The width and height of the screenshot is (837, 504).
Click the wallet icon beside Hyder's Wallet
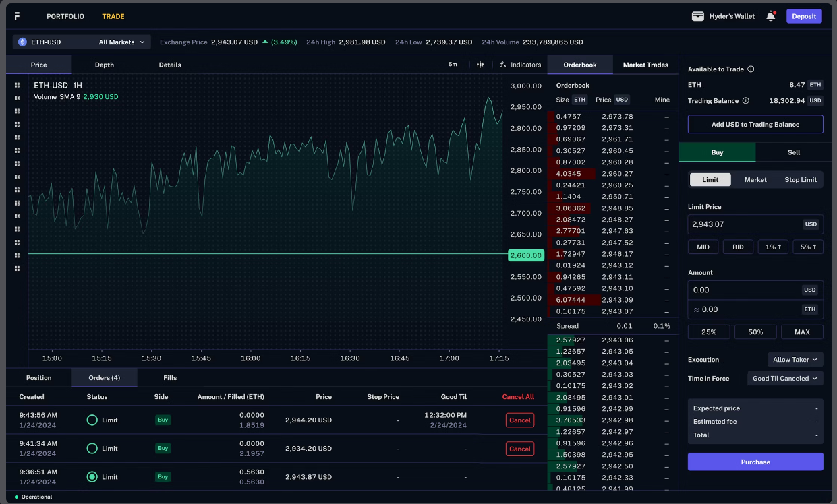(698, 16)
